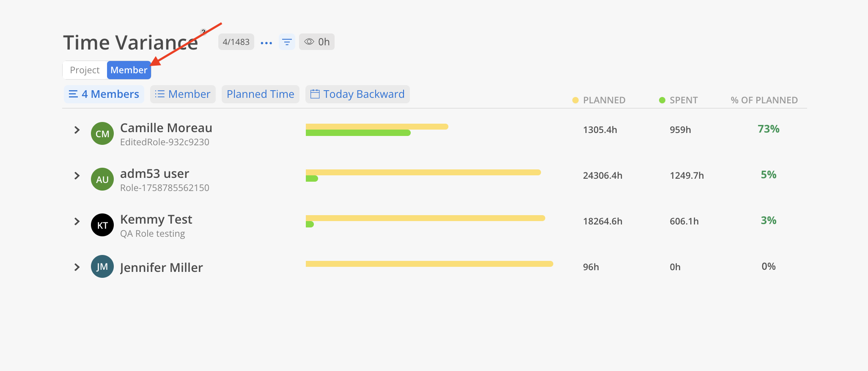
Task: Toggle the PLANNED legend series
Action: click(599, 100)
